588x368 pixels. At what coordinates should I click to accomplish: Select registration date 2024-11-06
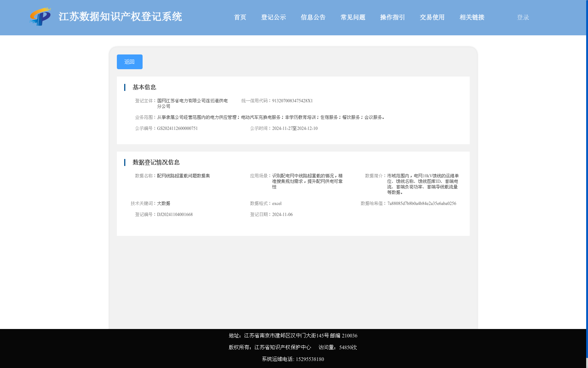(x=282, y=215)
